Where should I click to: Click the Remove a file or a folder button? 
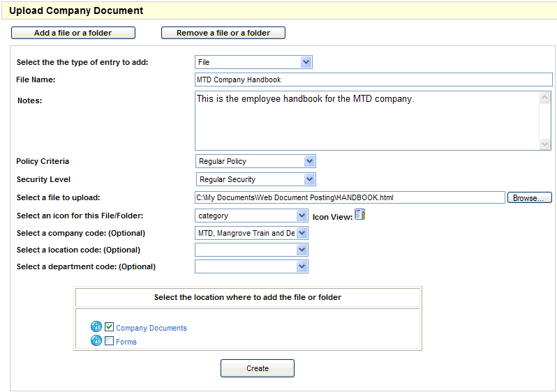[223, 33]
